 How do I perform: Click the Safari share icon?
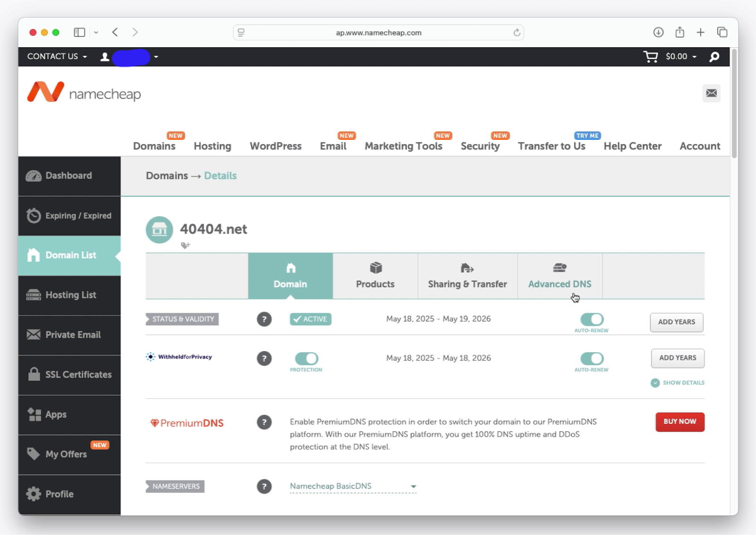pos(679,32)
